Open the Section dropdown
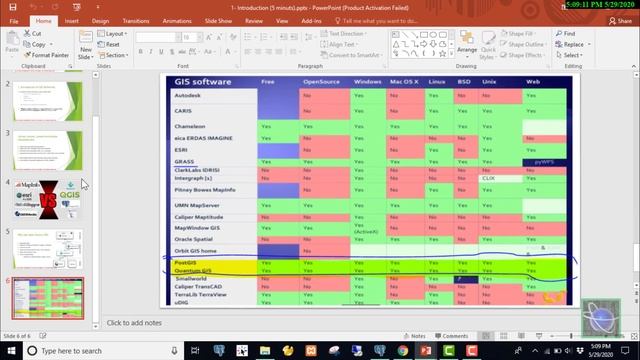The height and width of the screenshot is (360, 640). point(113,55)
